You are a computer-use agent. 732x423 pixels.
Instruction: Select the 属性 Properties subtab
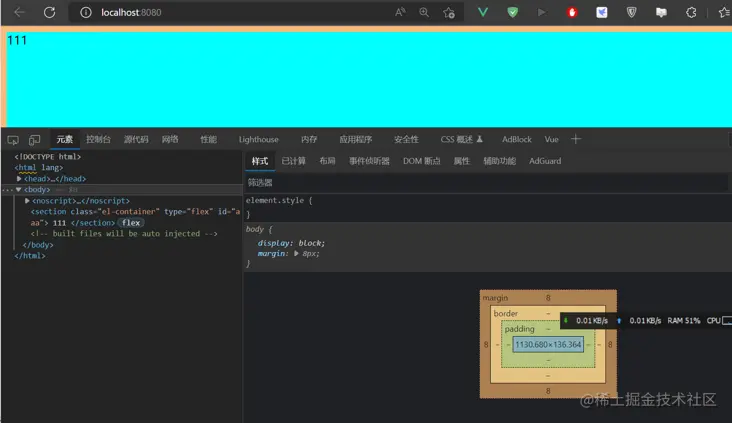(462, 161)
